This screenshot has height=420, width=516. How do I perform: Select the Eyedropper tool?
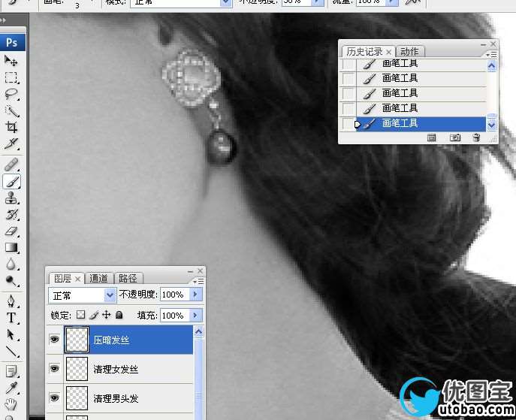coord(11,388)
